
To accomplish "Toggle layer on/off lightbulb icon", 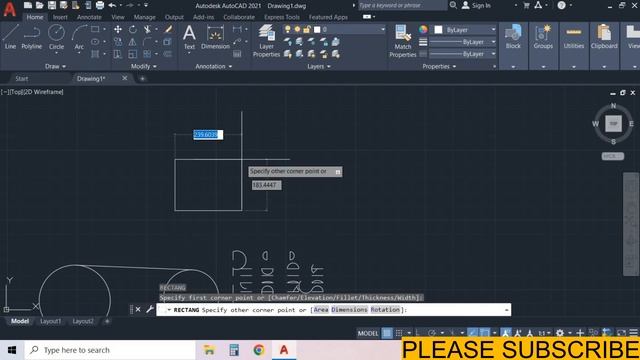I will point(288,29).
